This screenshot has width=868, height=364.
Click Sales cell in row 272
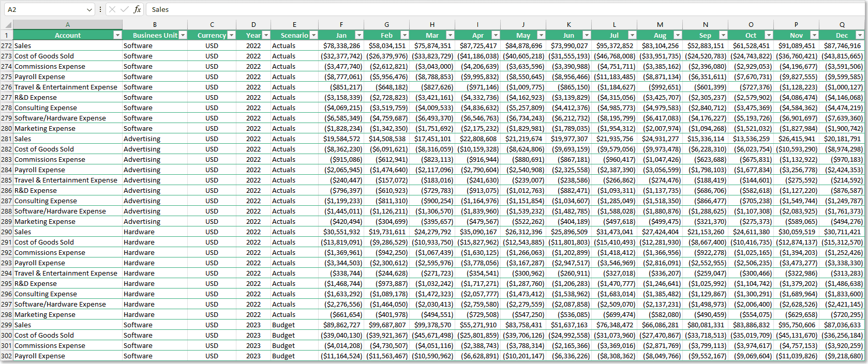pos(68,45)
